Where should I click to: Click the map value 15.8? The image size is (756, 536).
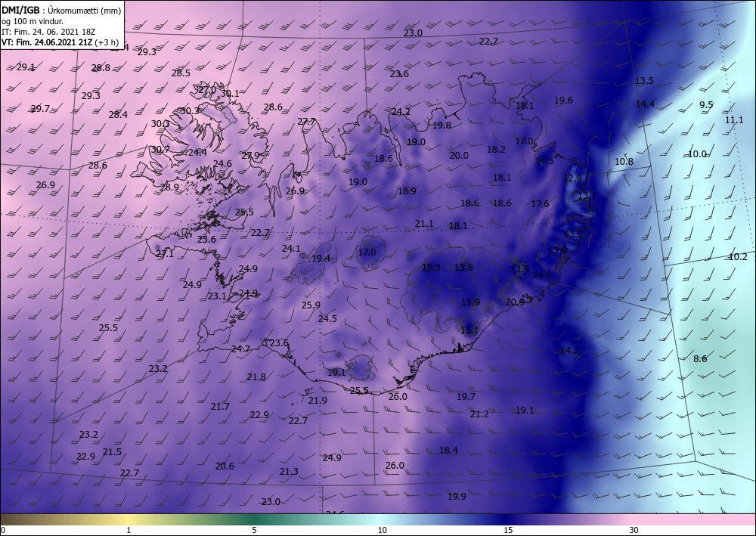(x=464, y=267)
